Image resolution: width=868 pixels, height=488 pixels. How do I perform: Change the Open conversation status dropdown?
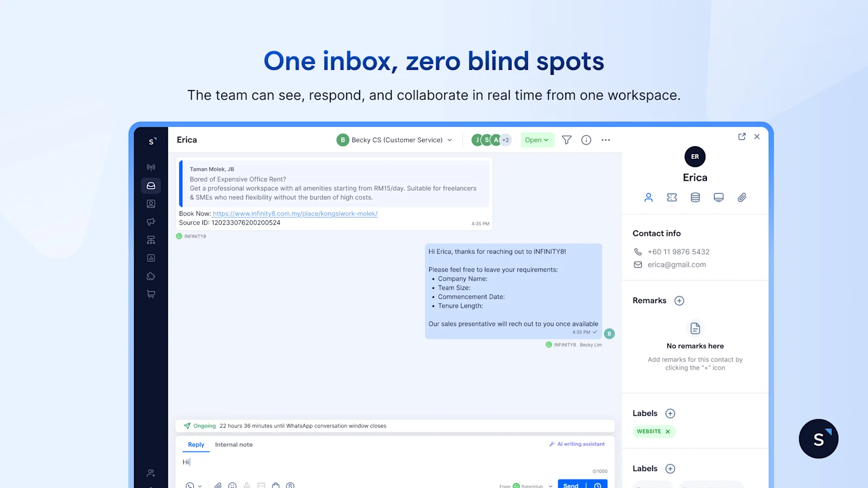coord(537,140)
